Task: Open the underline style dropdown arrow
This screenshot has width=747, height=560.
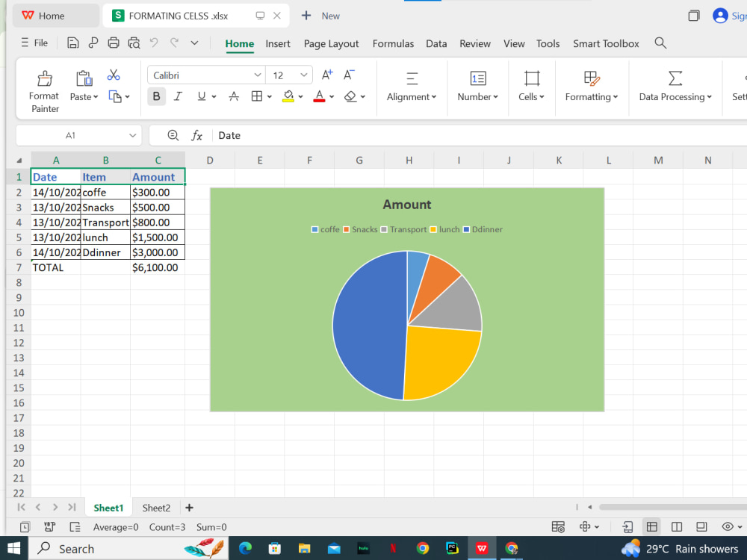Action: tap(214, 96)
